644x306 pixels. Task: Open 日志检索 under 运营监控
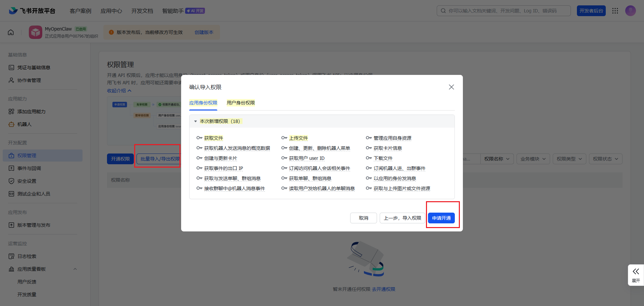pos(26,256)
